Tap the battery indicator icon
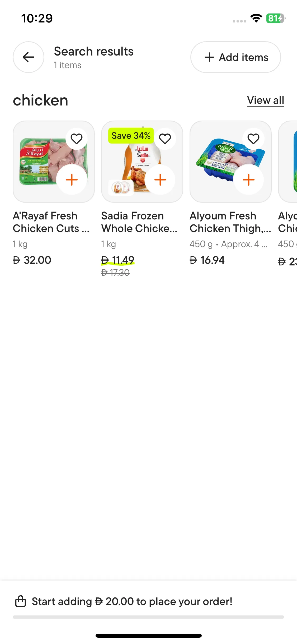Screen dimensions: 297x644 (275, 18)
